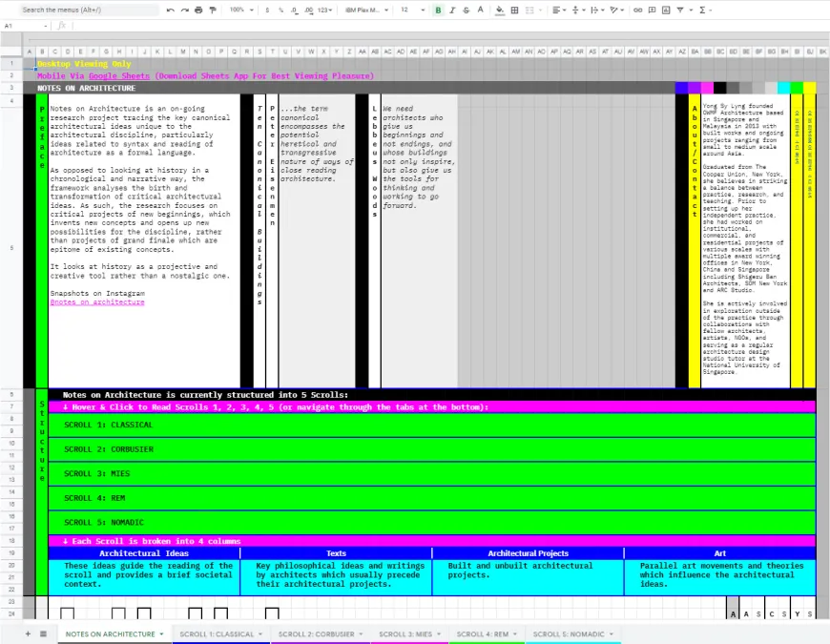Screen dimensions: 830x644
Task: Select row 5 header
Action: click(x=11, y=248)
